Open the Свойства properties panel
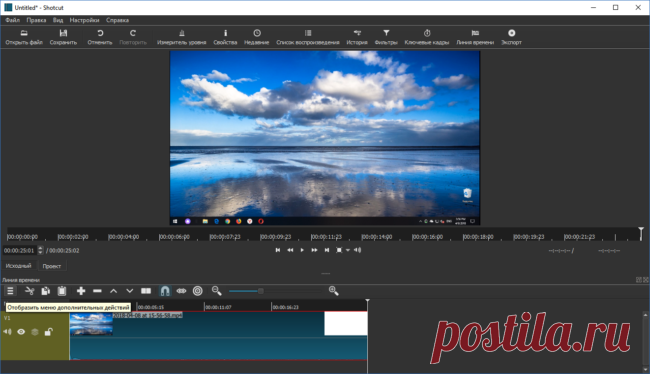This screenshot has width=650, height=374. point(225,37)
